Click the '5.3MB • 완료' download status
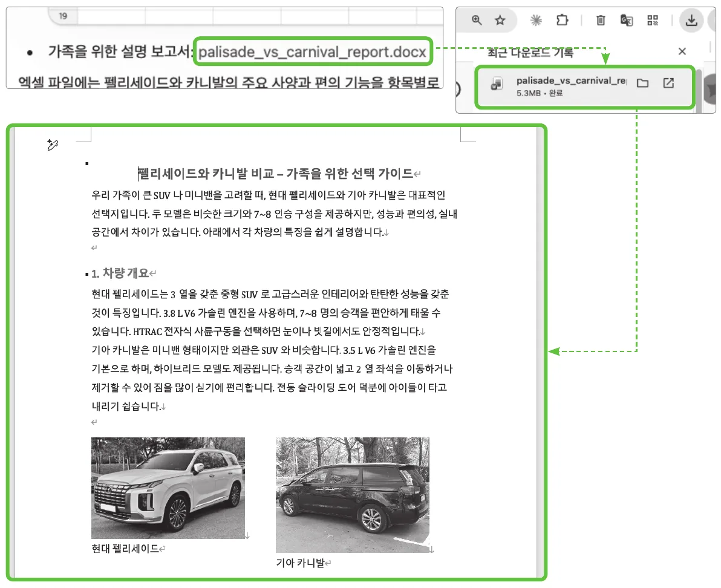 [540, 93]
